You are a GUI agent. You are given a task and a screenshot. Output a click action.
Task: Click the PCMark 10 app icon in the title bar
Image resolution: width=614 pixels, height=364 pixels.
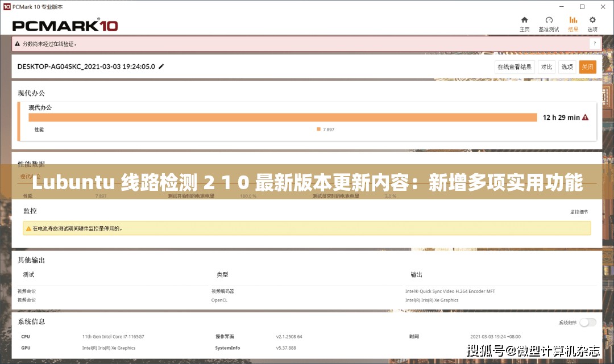(7, 7)
